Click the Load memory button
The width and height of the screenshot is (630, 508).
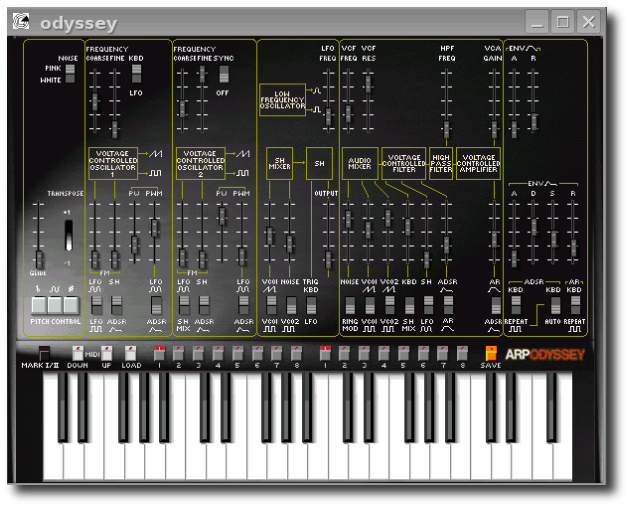(x=130, y=353)
